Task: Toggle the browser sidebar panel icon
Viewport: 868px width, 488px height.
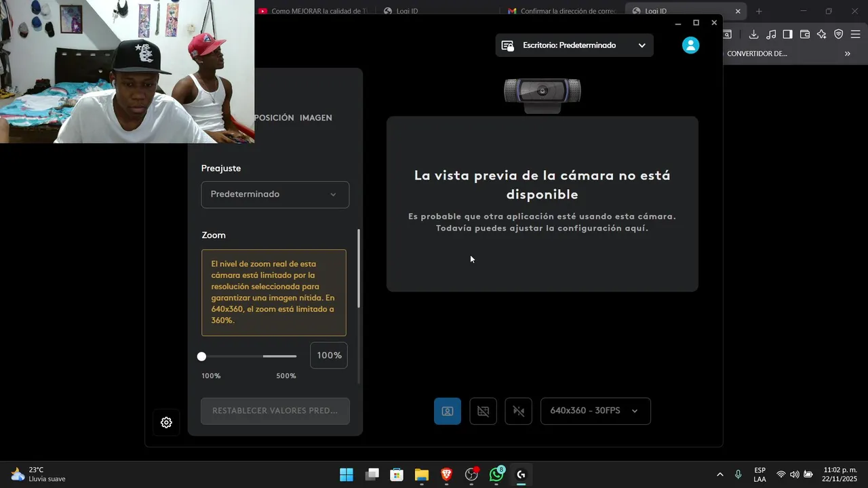Action: click(x=787, y=35)
